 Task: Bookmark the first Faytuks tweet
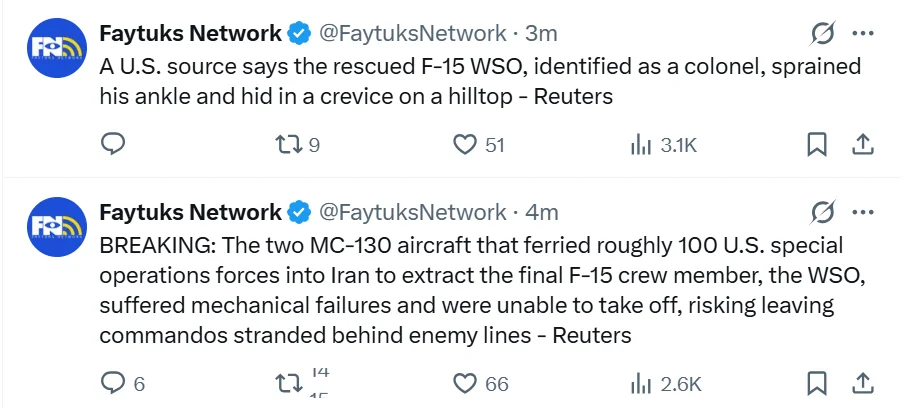coord(817,145)
